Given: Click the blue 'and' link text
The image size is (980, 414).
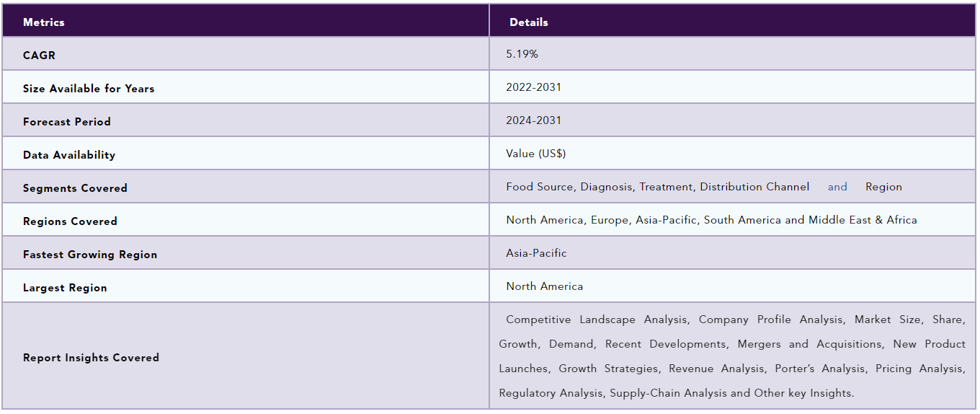Looking at the screenshot, I should (x=837, y=187).
